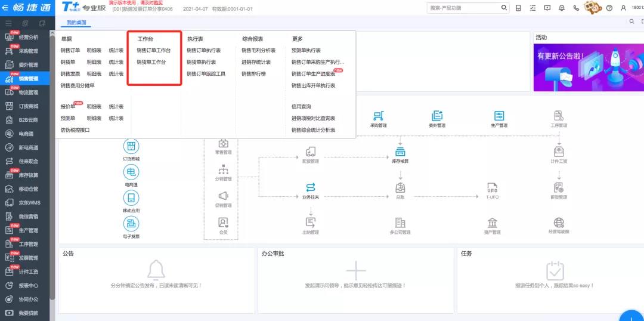Screen dimensions: 644x321
Task: Click the T-UFO icon in workflow
Action: click(492, 187)
